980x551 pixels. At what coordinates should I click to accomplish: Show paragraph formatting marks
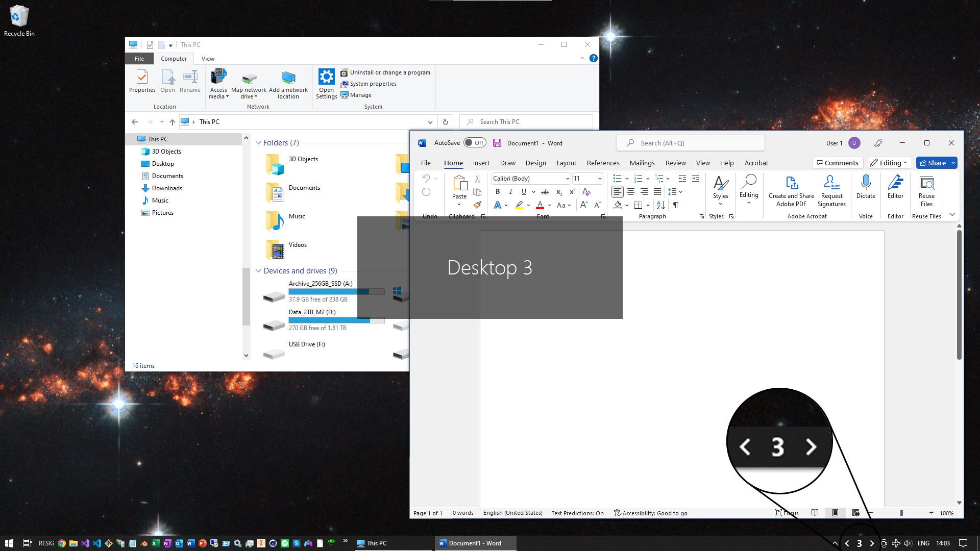(x=675, y=205)
